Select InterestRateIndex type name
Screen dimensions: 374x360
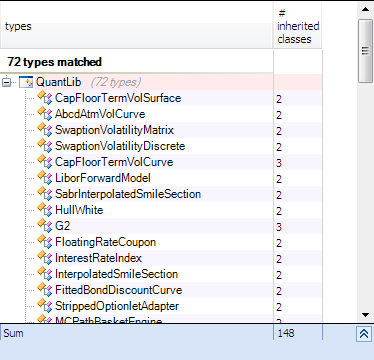(x=98, y=258)
